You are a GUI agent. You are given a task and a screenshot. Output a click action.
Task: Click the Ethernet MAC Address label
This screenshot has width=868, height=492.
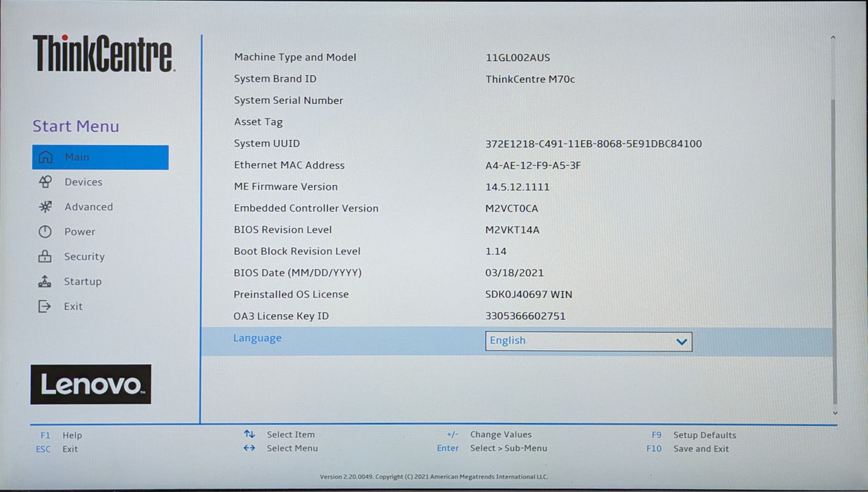pos(289,165)
